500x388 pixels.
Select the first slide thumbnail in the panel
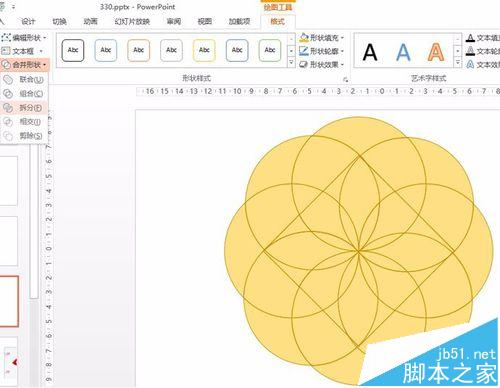pos(8,181)
